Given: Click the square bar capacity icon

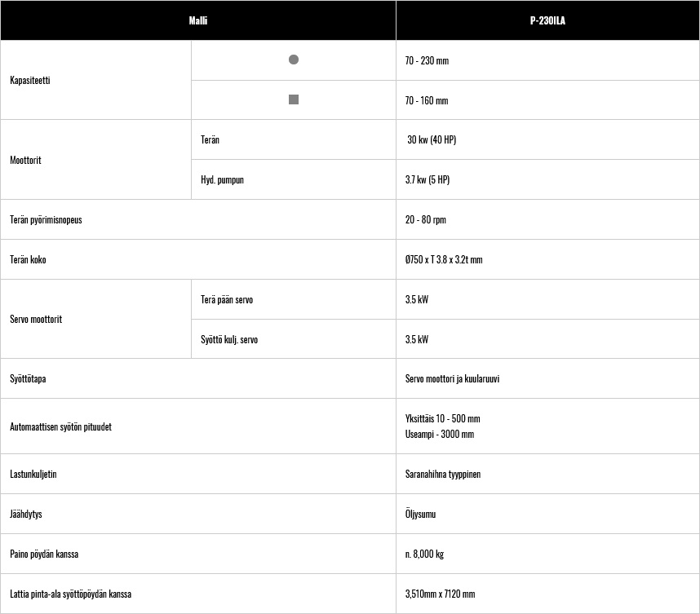Looking at the screenshot, I should 294,99.
